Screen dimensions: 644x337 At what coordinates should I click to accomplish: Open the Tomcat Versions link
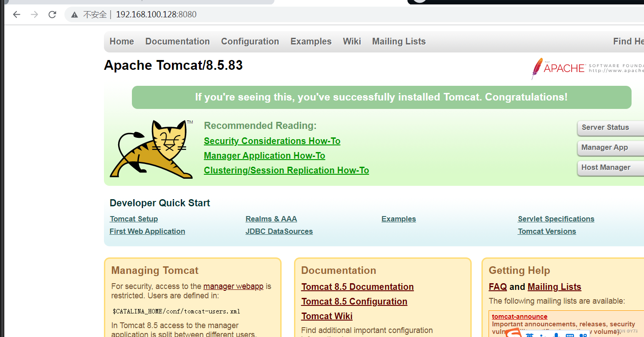point(547,231)
